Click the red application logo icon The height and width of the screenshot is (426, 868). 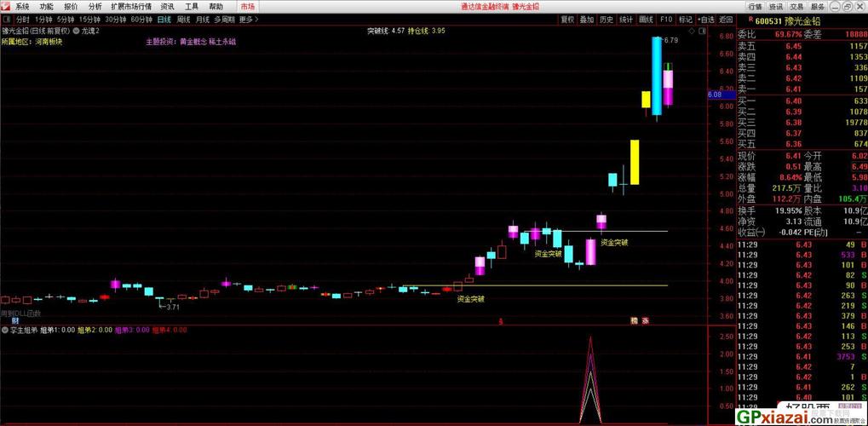pyautogui.click(x=5, y=7)
